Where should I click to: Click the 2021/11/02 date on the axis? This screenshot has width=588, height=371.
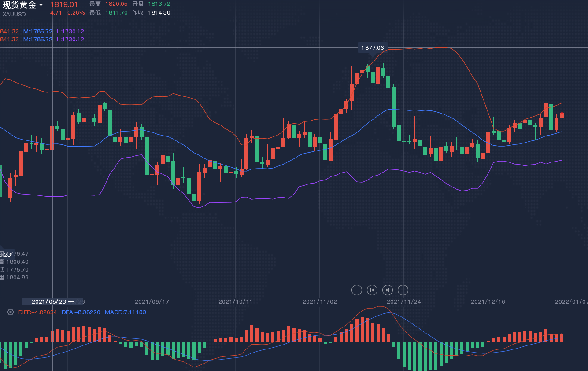click(x=320, y=302)
